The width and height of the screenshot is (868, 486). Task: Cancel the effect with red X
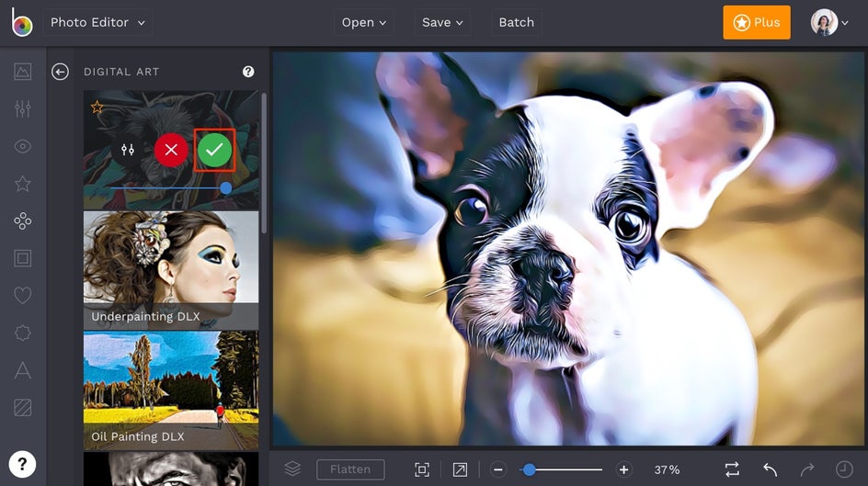point(171,149)
